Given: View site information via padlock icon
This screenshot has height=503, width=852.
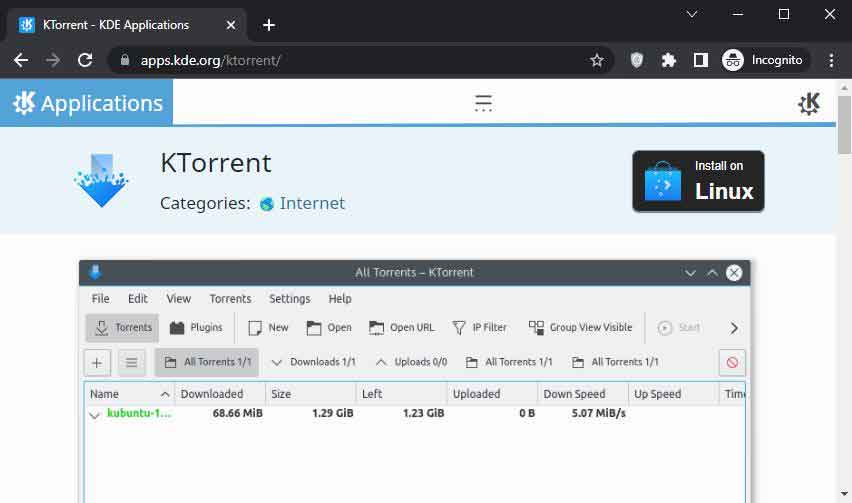Looking at the screenshot, I should point(124,60).
